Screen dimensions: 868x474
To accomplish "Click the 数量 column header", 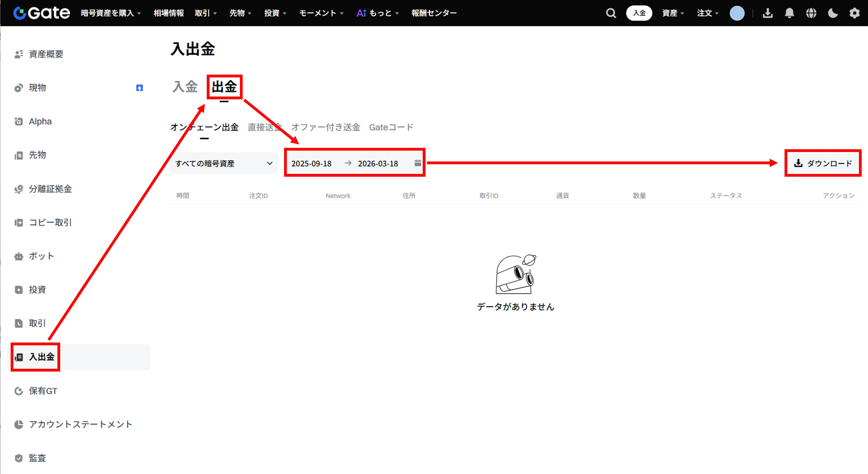I will [x=639, y=195].
